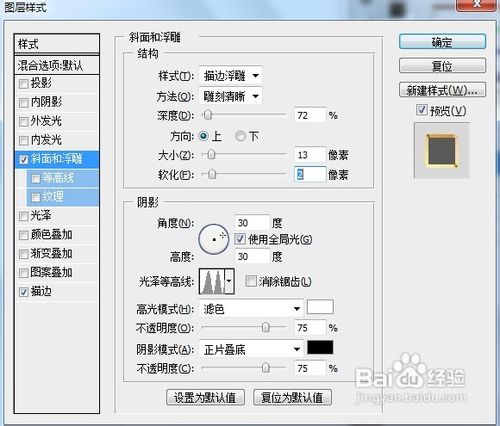The image size is (500, 426).
Task: Open the 方法 雕刻清晰 dropdown
Action: click(230, 97)
